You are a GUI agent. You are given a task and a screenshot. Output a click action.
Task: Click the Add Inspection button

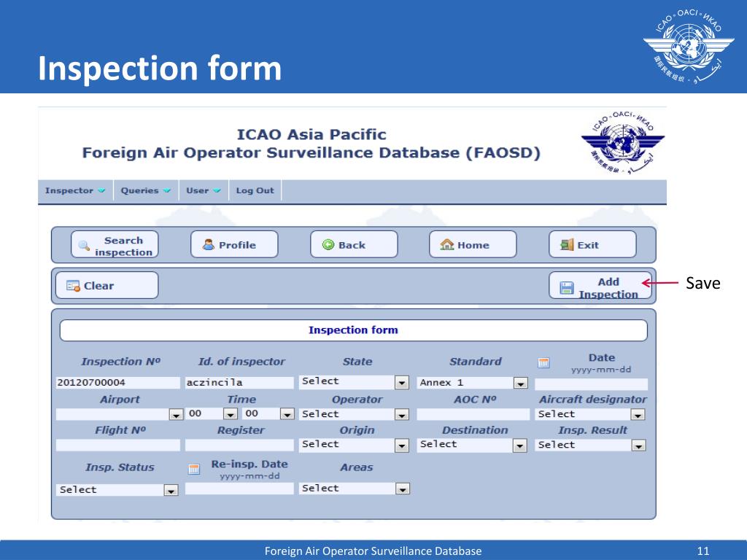(600, 285)
